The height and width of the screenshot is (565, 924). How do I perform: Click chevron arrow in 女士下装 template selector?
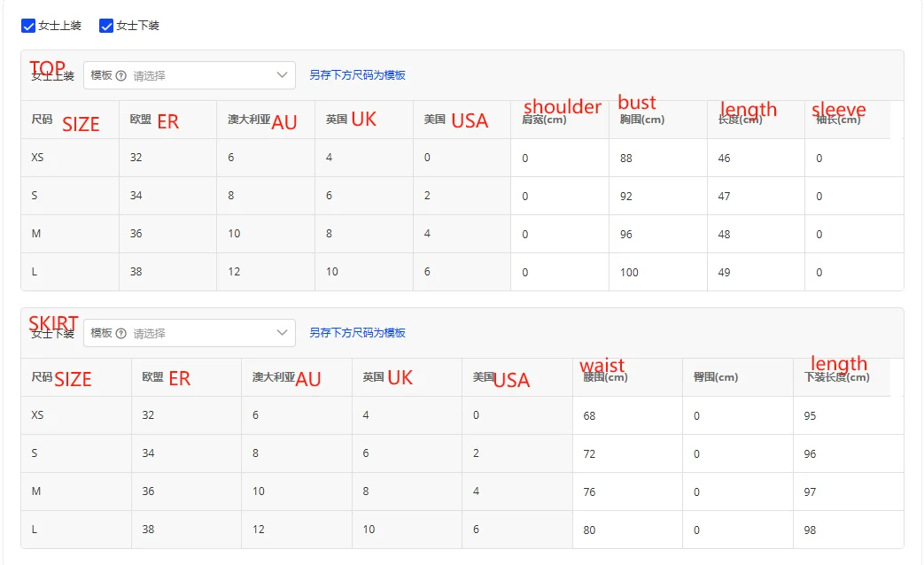(283, 333)
